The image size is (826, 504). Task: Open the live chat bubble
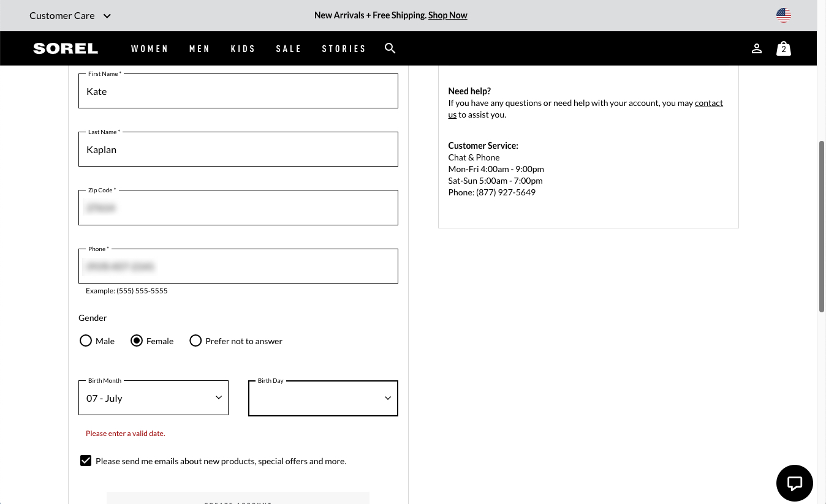click(794, 483)
